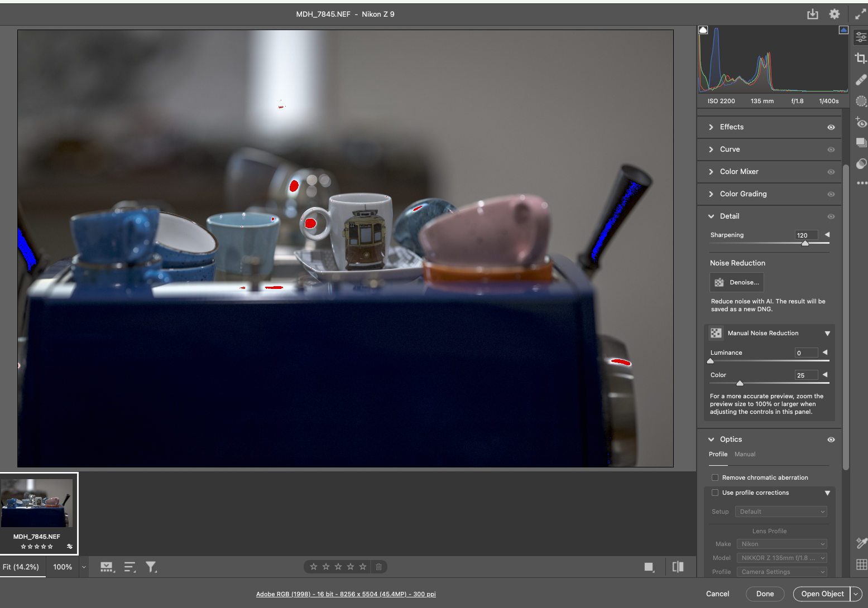Toggle Effects panel visibility eye
This screenshot has width=868, height=608.
[x=831, y=127]
